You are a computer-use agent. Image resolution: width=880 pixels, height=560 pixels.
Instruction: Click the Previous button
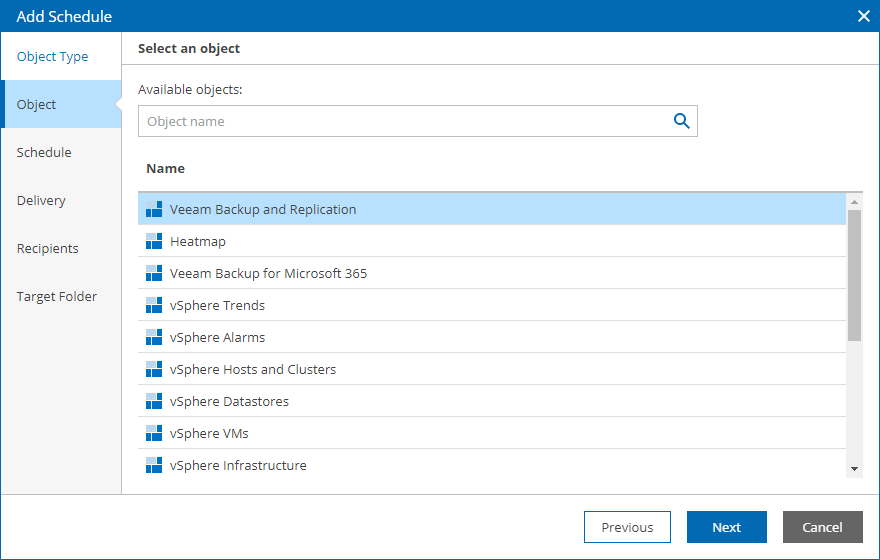(627, 527)
